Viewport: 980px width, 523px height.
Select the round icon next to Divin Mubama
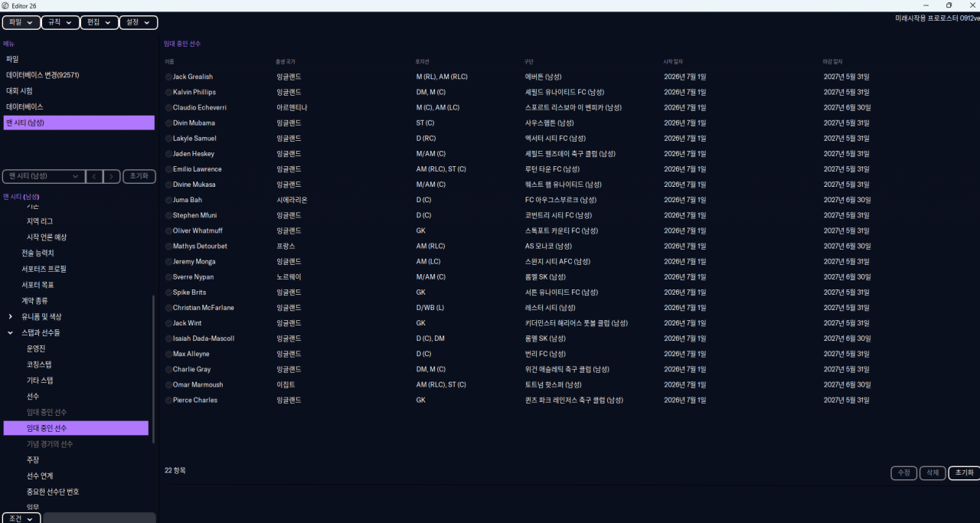click(168, 123)
